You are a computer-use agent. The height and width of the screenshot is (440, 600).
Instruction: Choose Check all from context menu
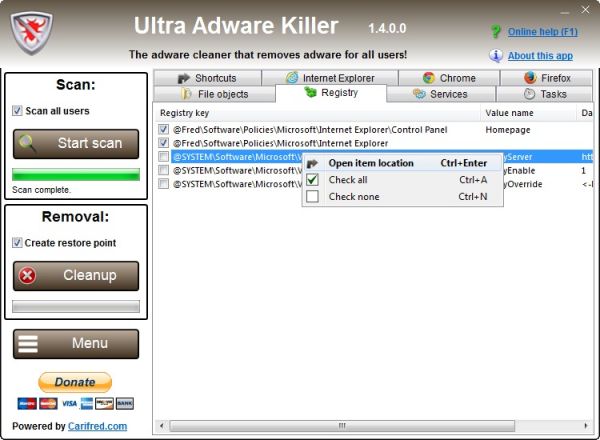click(x=402, y=180)
